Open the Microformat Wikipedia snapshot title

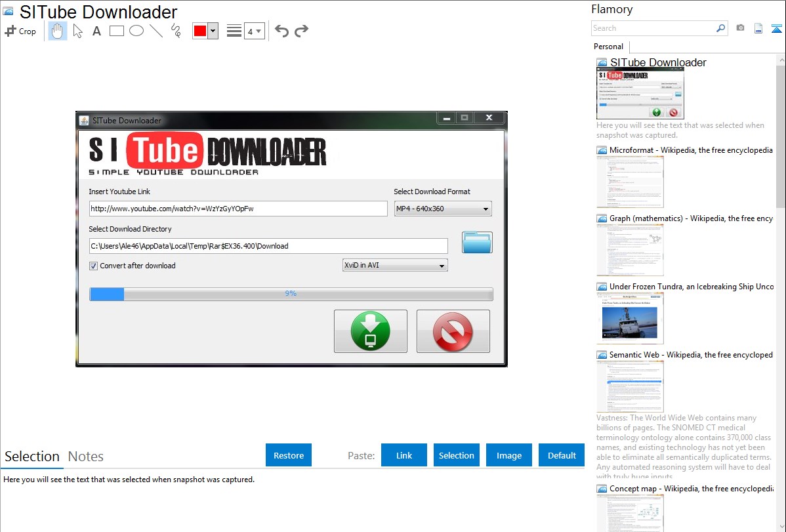pyautogui.click(x=691, y=150)
